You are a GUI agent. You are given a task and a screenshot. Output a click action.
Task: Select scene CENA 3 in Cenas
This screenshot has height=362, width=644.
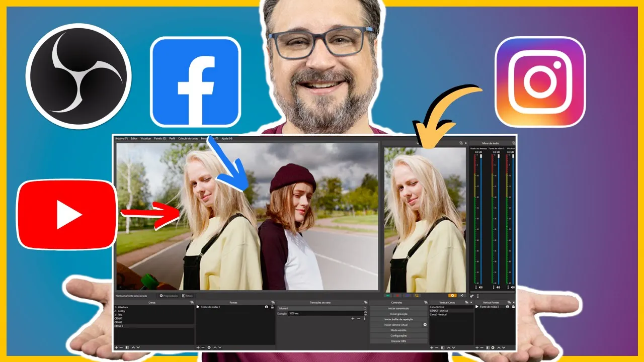[153, 326]
